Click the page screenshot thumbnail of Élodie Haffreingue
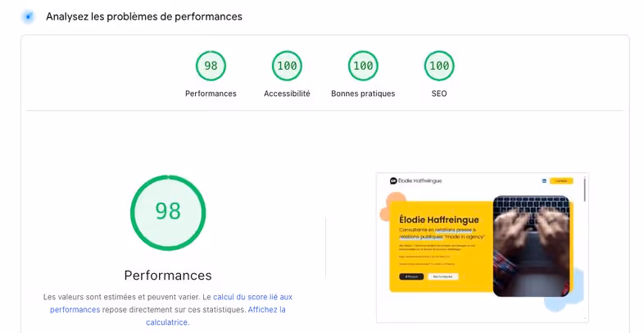 click(483, 248)
